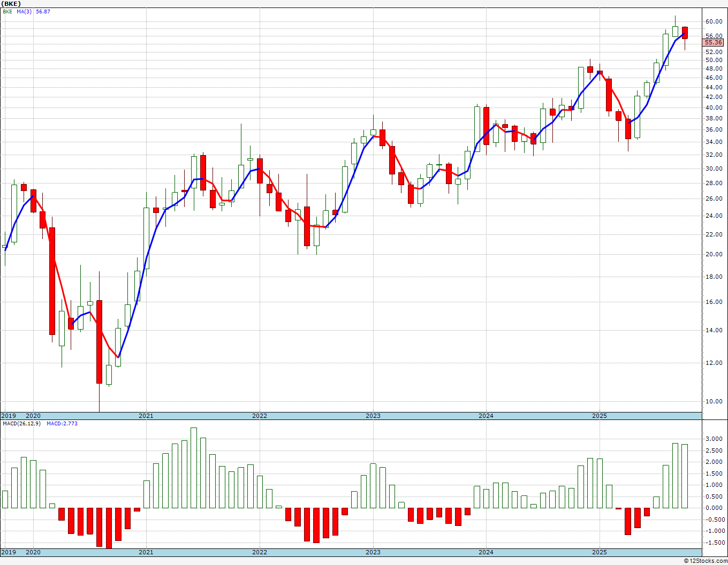This screenshot has height=565, width=728.
Task: Click the 2019 marker on price chart timeline
Action: 8,416
